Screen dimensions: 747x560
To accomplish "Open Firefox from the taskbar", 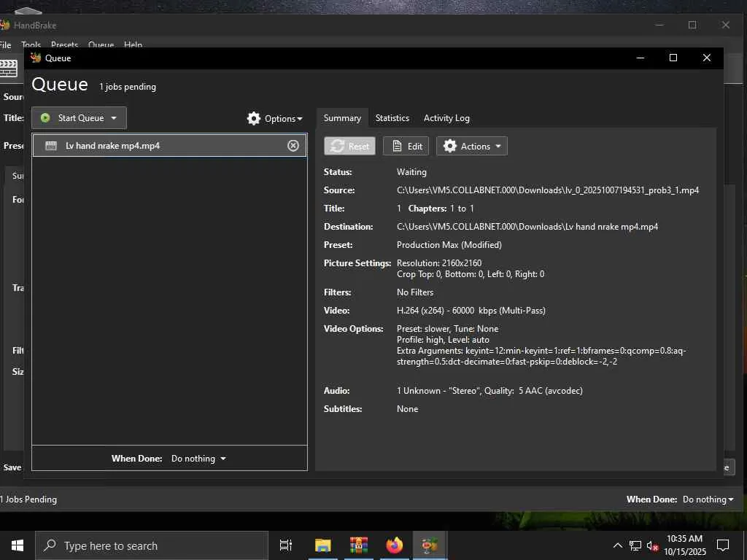I will point(395,545).
